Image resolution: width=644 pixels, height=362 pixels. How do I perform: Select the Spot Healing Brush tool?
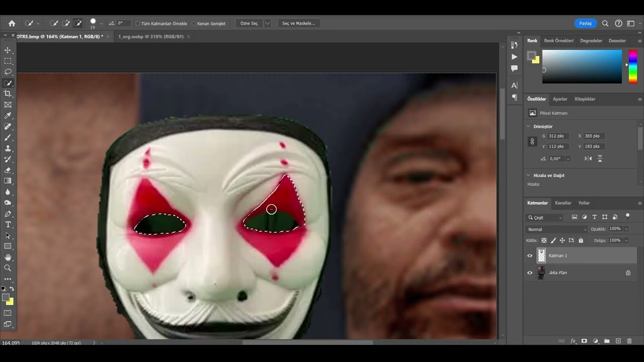coord(8,126)
